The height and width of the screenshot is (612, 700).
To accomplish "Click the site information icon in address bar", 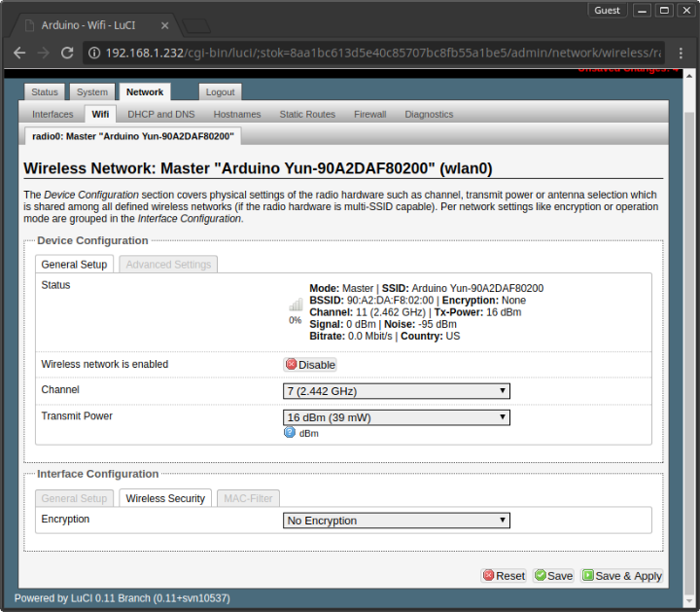I will pyautogui.click(x=93, y=54).
